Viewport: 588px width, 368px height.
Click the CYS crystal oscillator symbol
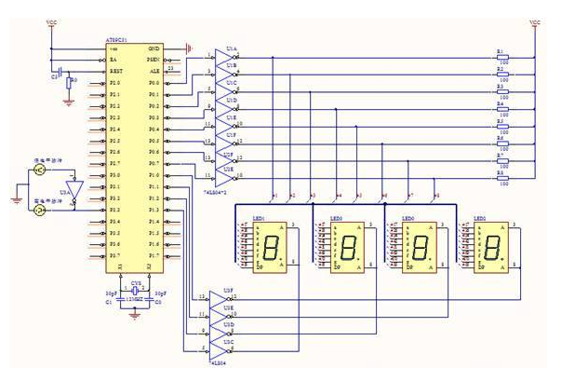[135, 290]
